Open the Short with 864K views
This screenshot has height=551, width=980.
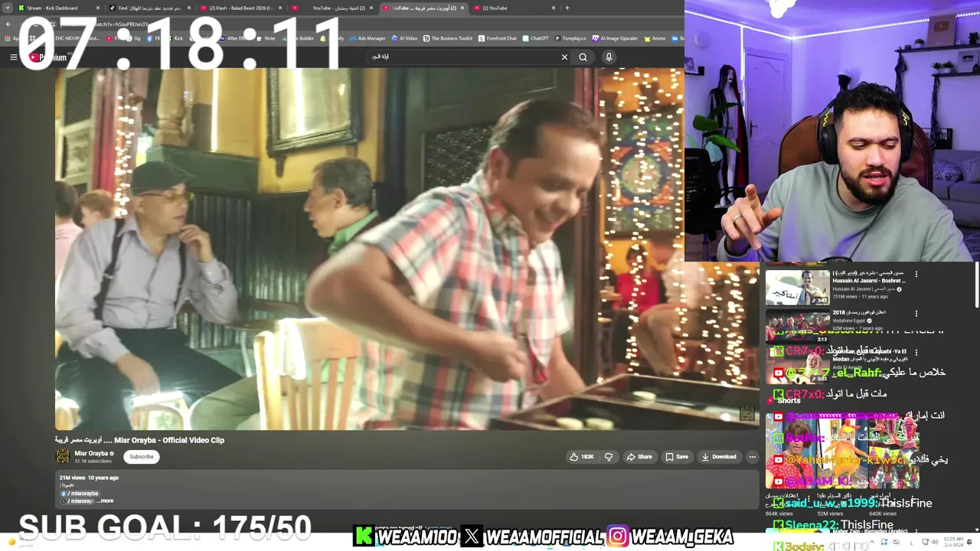790,450
